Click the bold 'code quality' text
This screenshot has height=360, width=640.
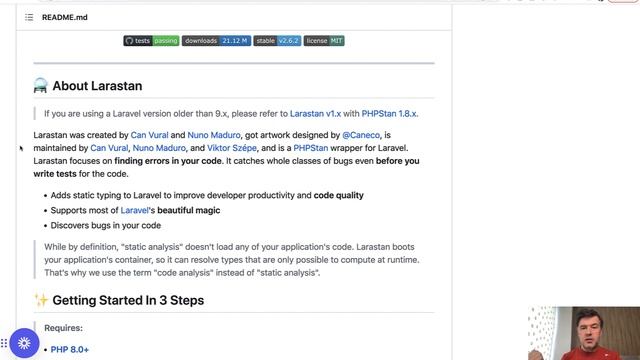pos(338,195)
